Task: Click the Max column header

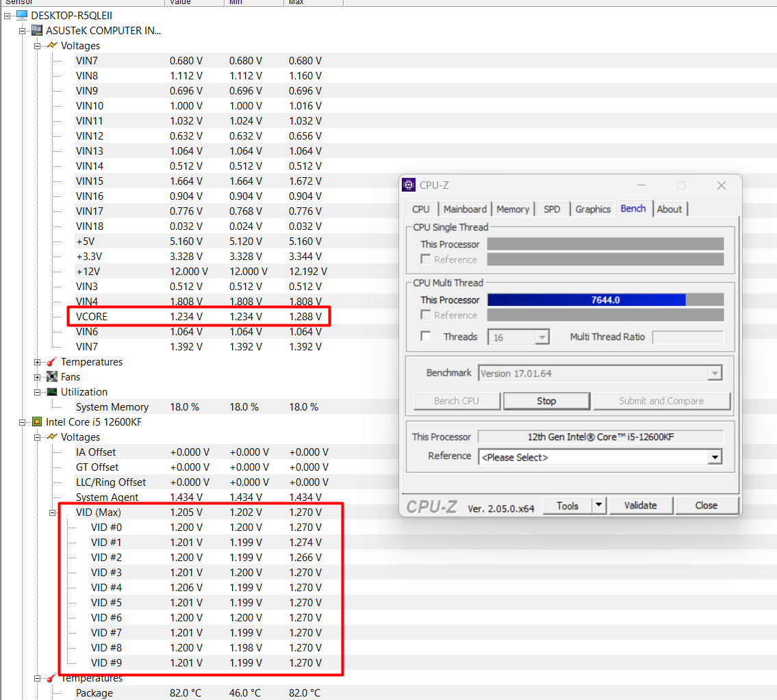Action: click(x=313, y=3)
